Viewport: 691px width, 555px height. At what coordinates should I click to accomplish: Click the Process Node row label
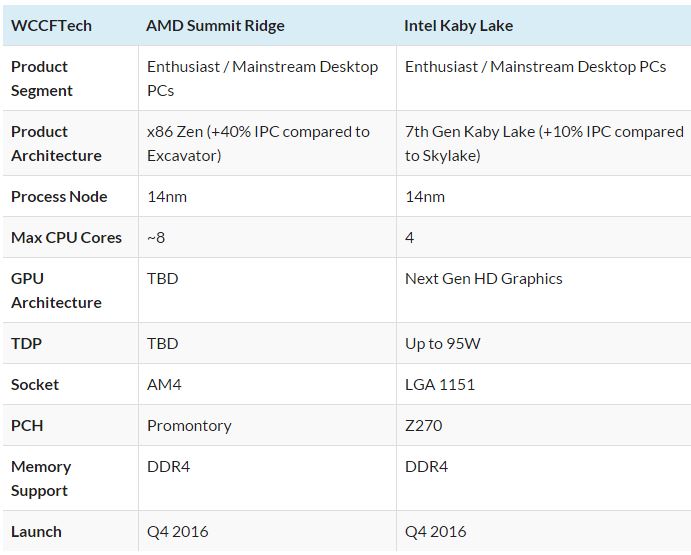(59, 196)
